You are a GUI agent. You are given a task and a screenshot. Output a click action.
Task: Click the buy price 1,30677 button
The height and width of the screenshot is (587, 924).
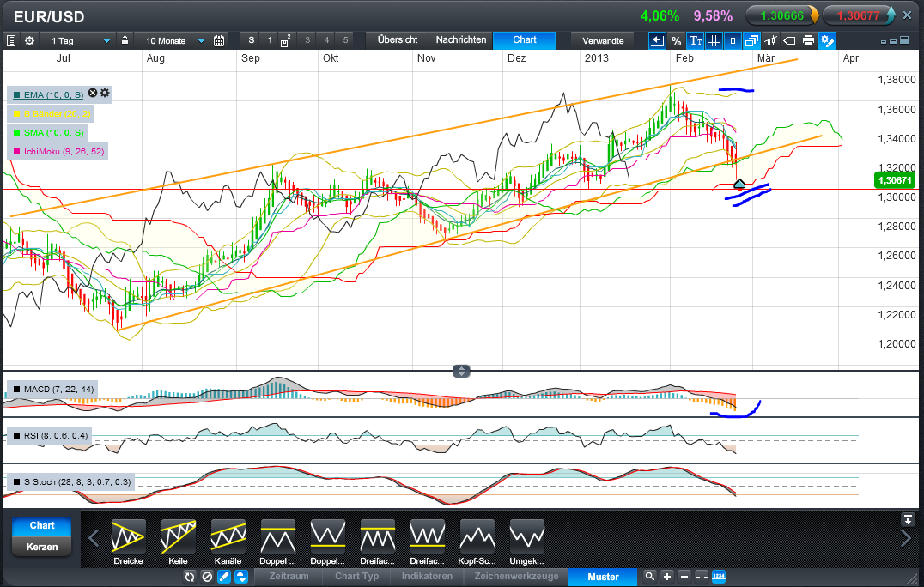coord(860,15)
